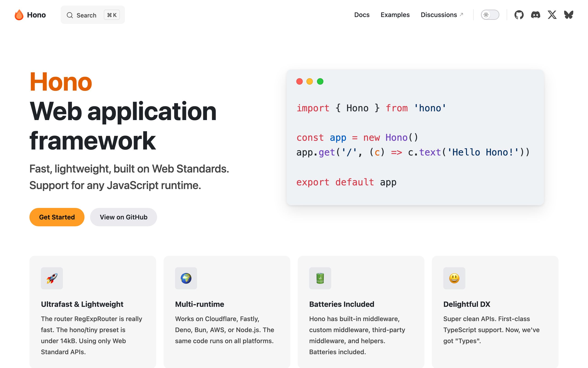Click the smiley face emoji icon
This screenshot has height=368, width=588.
(x=454, y=278)
